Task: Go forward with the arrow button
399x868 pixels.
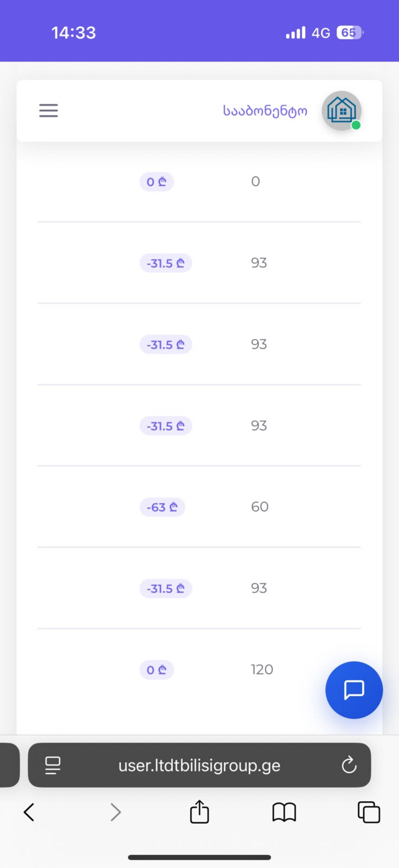Action: [115, 812]
